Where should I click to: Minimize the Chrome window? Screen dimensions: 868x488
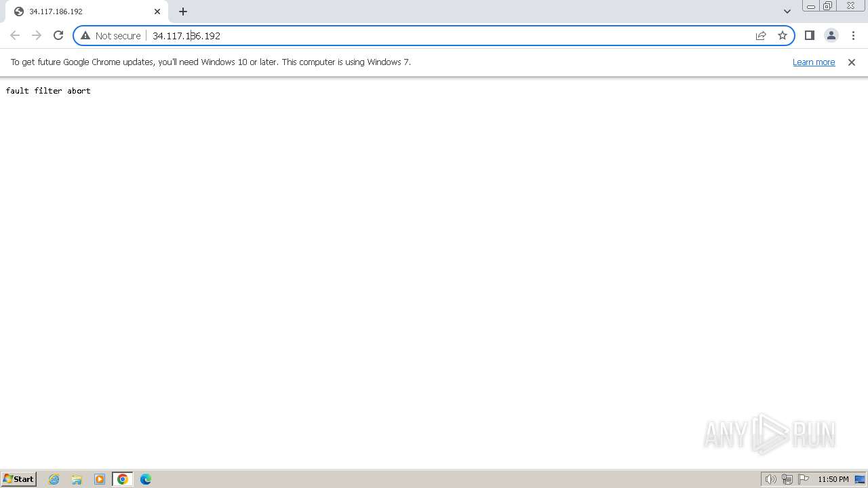coord(810,6)
